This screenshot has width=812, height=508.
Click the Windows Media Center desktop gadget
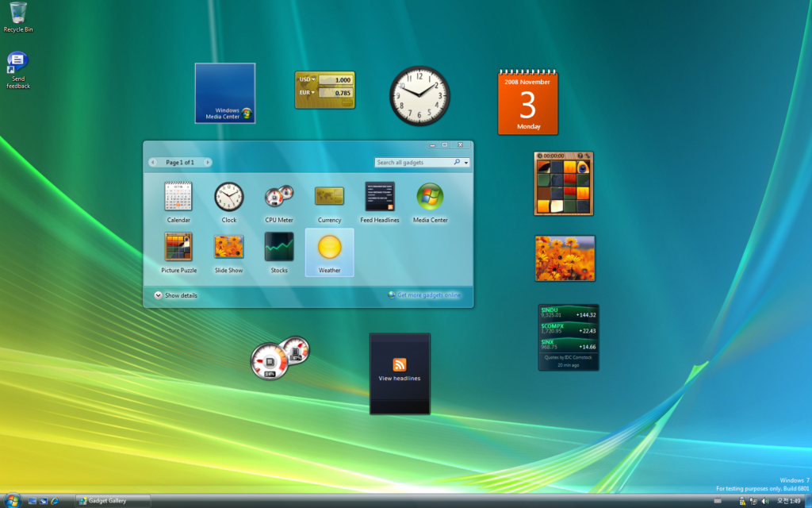[225, 94]
